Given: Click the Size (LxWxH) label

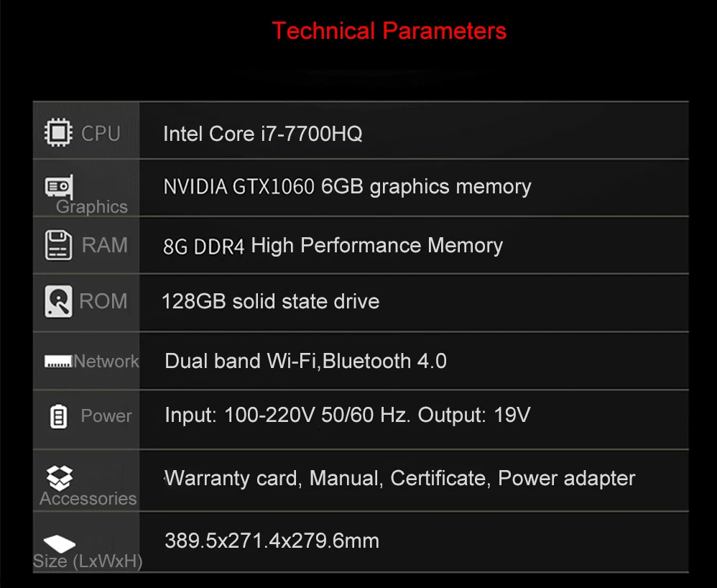Looking at the screenshot, I should 88,561.
